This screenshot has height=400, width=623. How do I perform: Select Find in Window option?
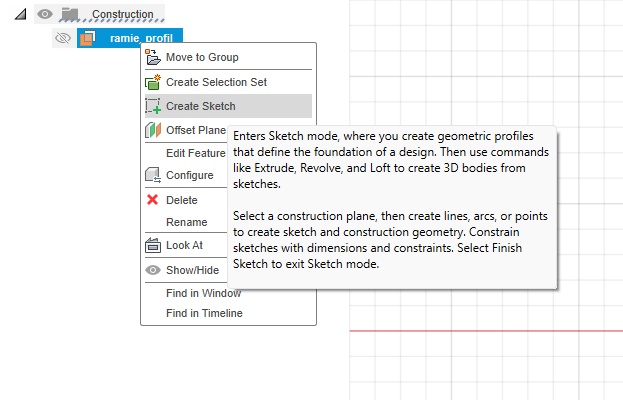[203, 293]
